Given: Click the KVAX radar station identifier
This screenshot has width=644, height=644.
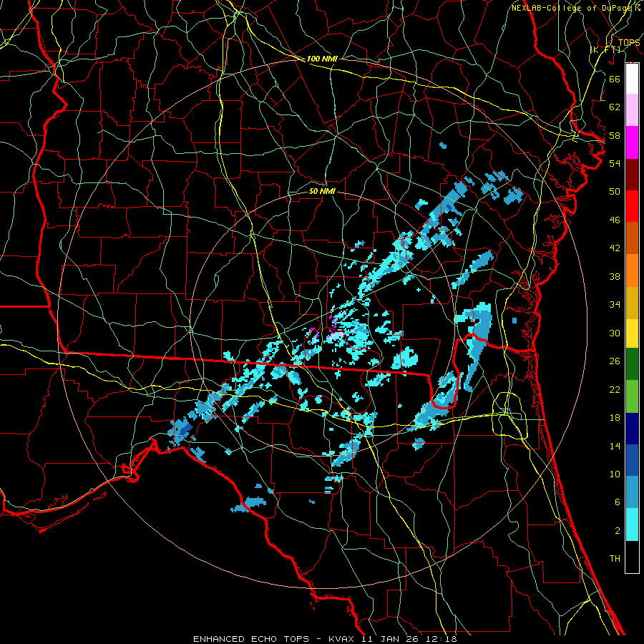Looking at the screenshot, I should click(x=343, y=639).
